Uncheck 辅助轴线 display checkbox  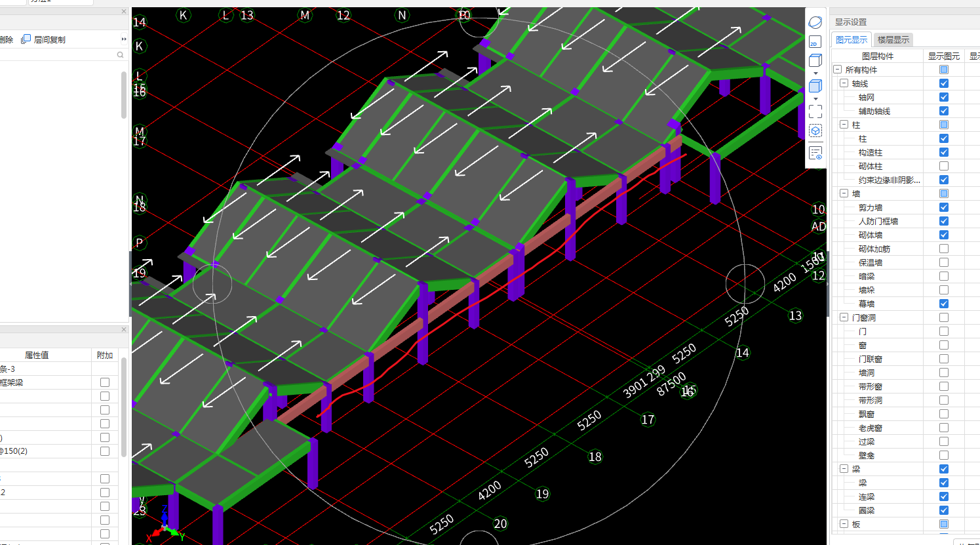tap(944, 111)
